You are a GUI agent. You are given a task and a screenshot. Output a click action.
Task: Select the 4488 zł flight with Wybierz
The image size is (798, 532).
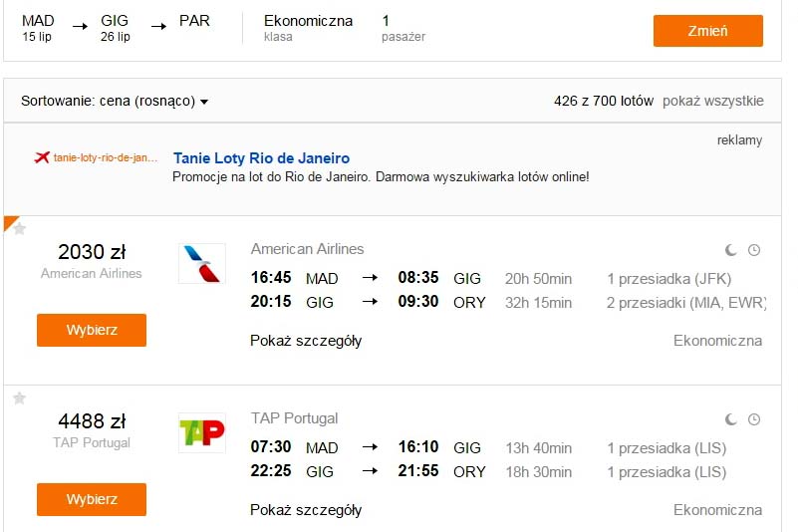pos(92,499)
